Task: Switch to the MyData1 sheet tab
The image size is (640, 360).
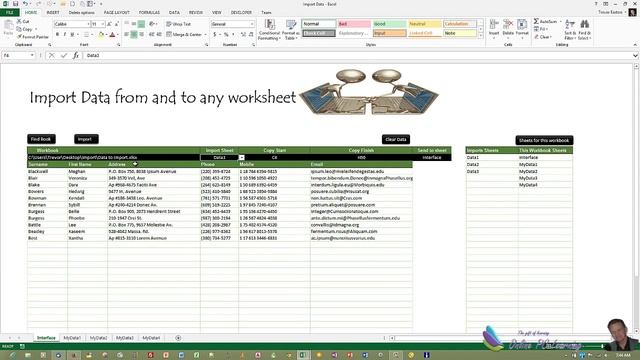Action: [x=72, y=338]
